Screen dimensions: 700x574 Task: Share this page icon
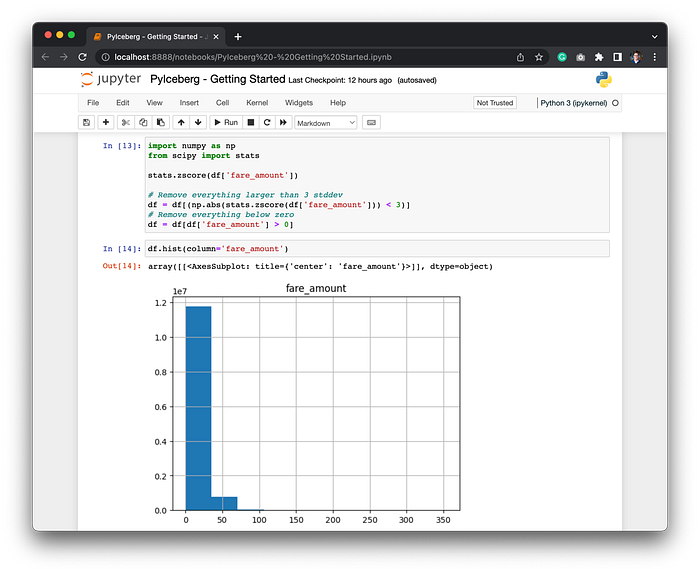[520, 57]
